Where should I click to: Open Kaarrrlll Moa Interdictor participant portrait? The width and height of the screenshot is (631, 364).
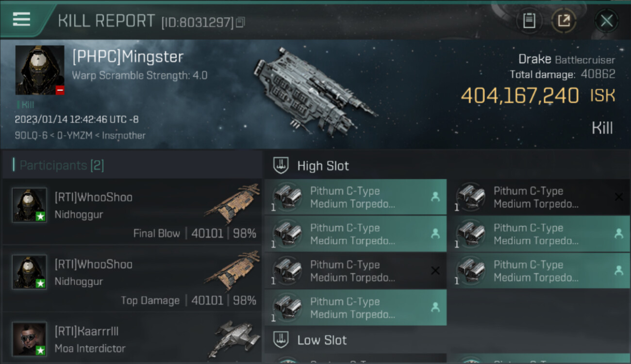click(x=30, y=339)
